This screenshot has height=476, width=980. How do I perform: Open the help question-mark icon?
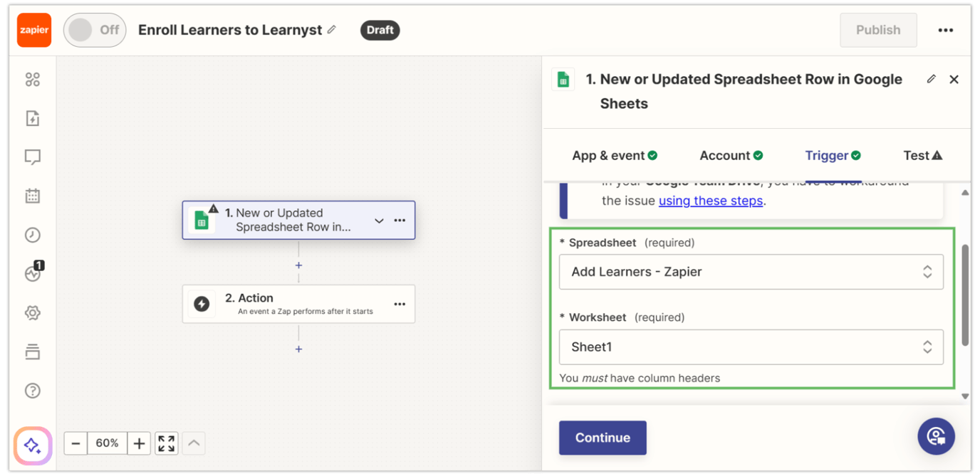(32, 390)
